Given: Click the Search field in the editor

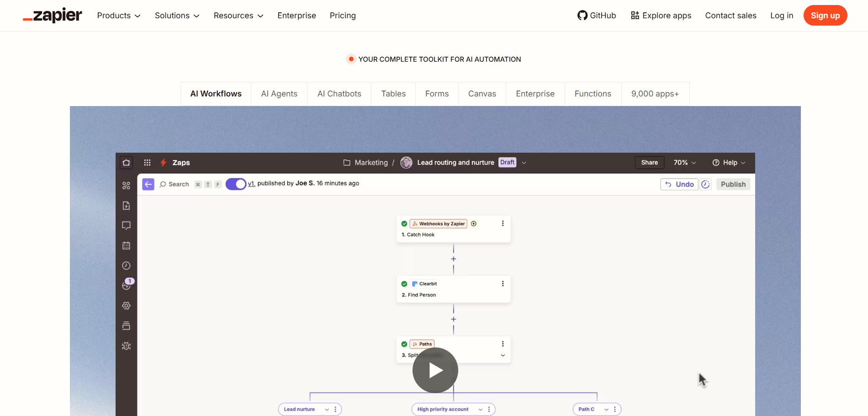Looking at the screenshot, I should pyautogui.click(x=174, y=184).
